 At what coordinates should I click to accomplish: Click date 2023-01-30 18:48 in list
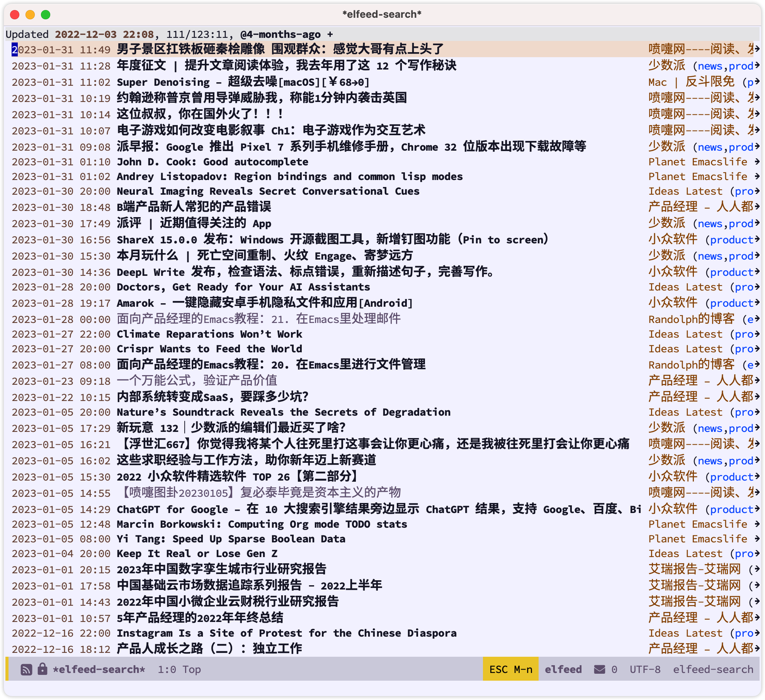coord(61,207)
